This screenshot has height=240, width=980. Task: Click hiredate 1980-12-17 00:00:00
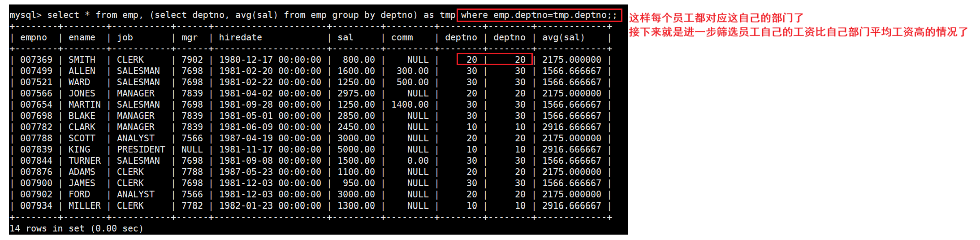[x=270, y=60]
